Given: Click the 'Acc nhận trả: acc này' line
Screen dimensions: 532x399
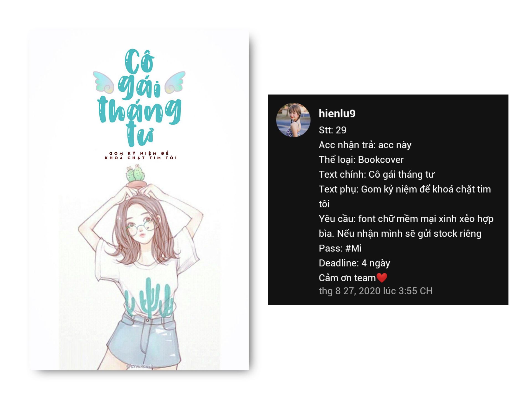Looking at the screenshot, I should coord(365,145).
